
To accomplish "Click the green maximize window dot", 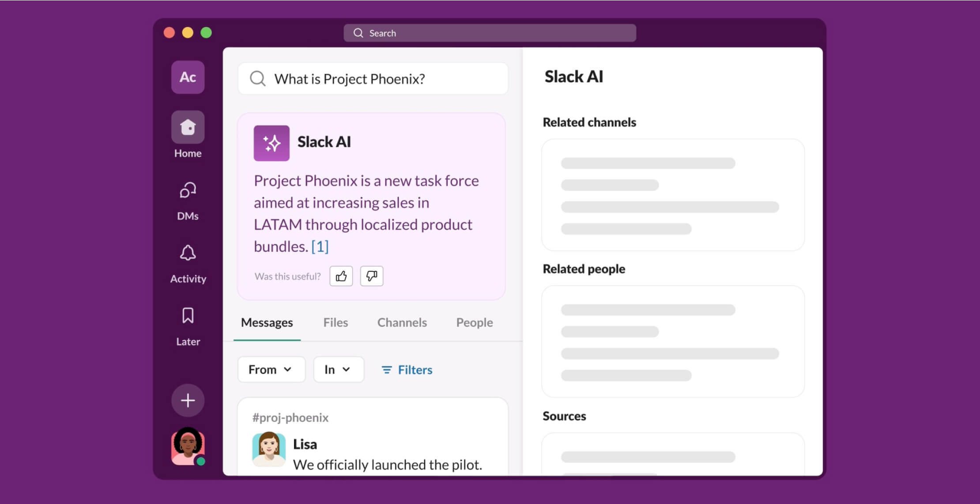I will pyautogui.click(x=206, y=32).
